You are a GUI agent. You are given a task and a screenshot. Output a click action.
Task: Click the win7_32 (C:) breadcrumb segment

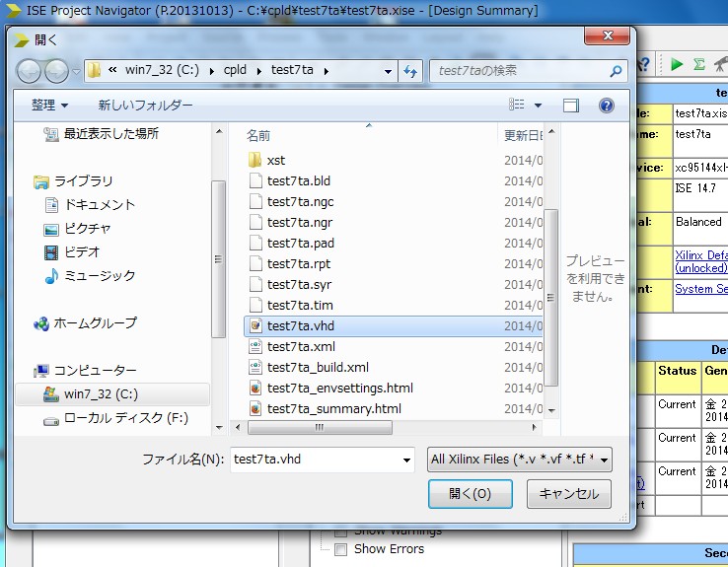(x=162, y=70)
